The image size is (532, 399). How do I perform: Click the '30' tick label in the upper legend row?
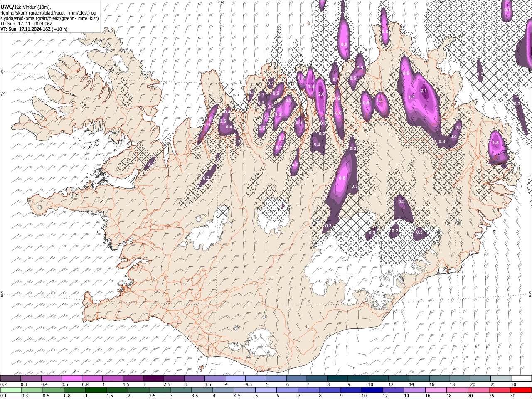(x=513, y=384)
